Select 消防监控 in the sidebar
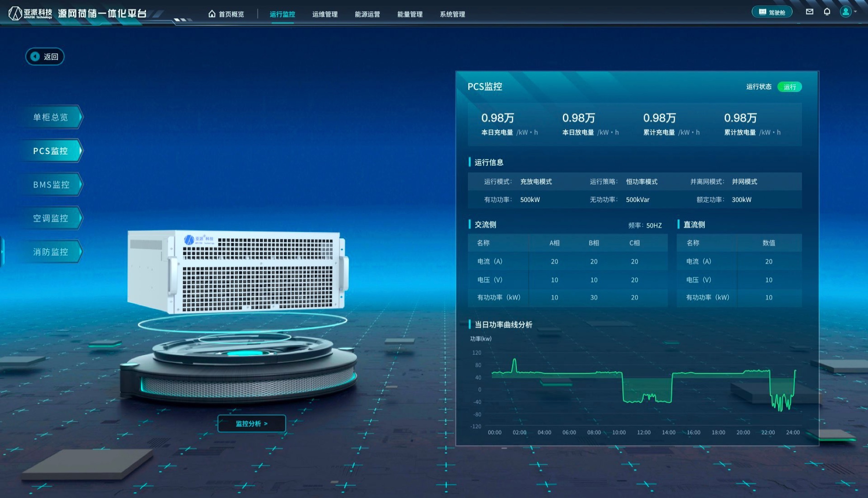Screen dimensions: 868x498 click(52, 252)
